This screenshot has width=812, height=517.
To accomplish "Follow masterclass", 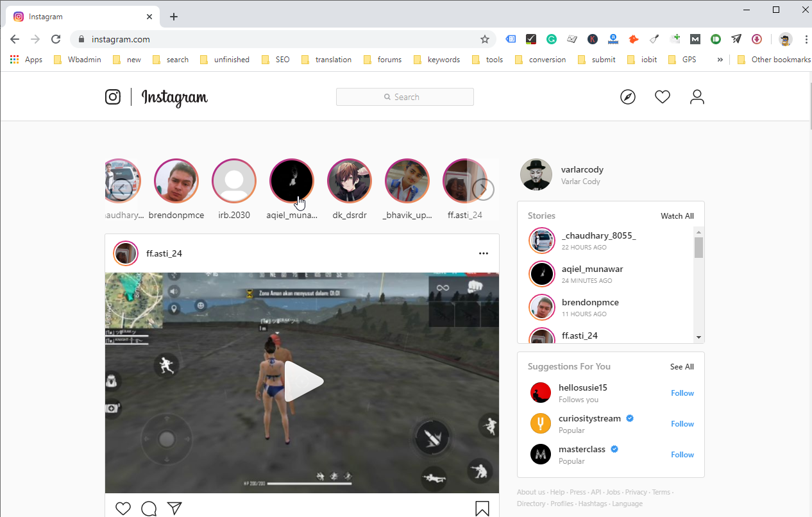I will pyautogui.click(x=682, y=455).
